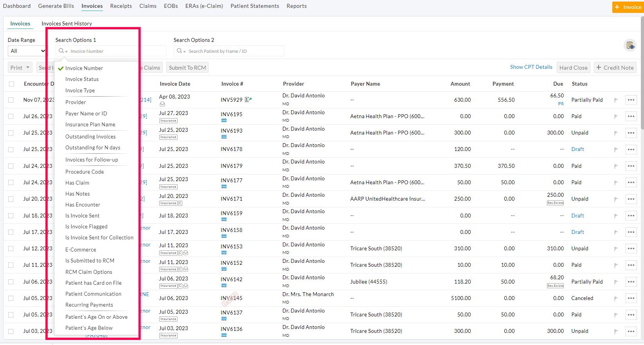Select Payer Name or ID search option
Image resolution: width=644 pixels, height=345 pixels.
click(86, 113)
